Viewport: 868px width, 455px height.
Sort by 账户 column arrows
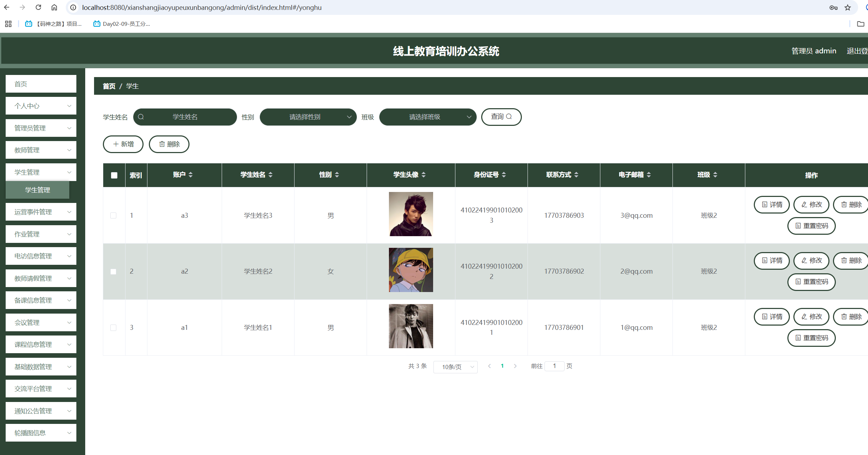pyautogui.click(x=191, y=175)
